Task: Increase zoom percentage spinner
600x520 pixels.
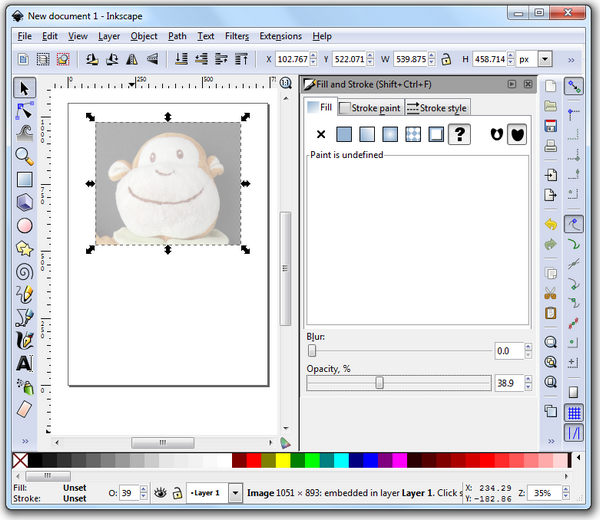Action: coord(566,489)
